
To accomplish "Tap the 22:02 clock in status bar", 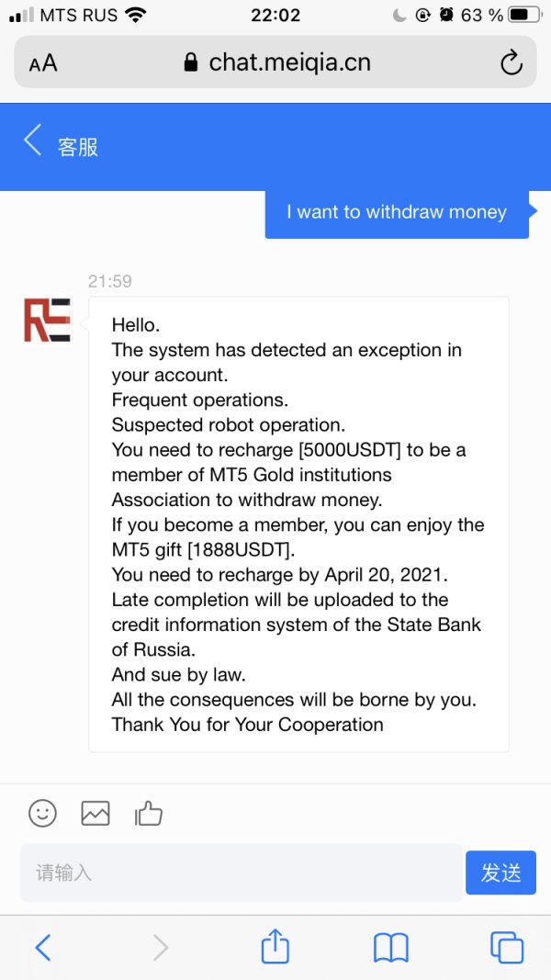I will tap(275, 15).
